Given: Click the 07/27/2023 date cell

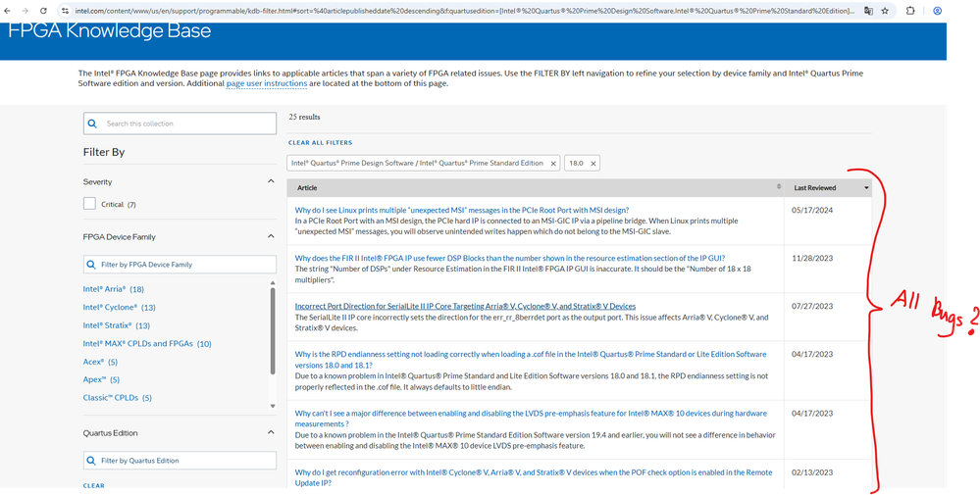Looking at the screenshot, I should coord(812,306).
